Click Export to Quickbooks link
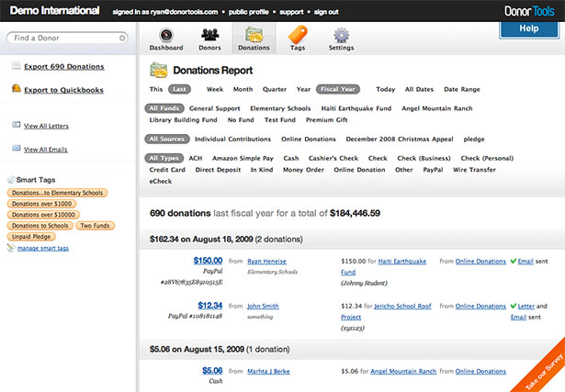Screen dimensions: 565x392 click(x=63, y=90)
